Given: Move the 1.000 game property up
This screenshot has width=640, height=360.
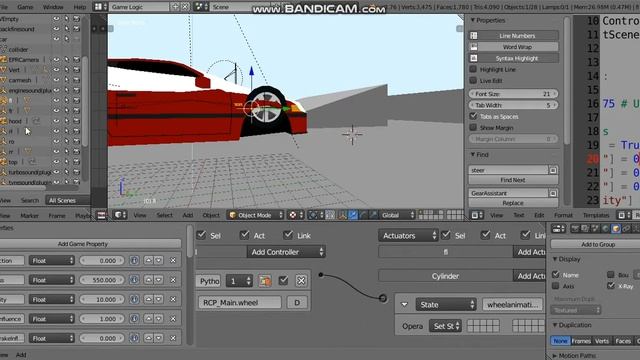Looking at the screenshot, I should tap(148, 319).
